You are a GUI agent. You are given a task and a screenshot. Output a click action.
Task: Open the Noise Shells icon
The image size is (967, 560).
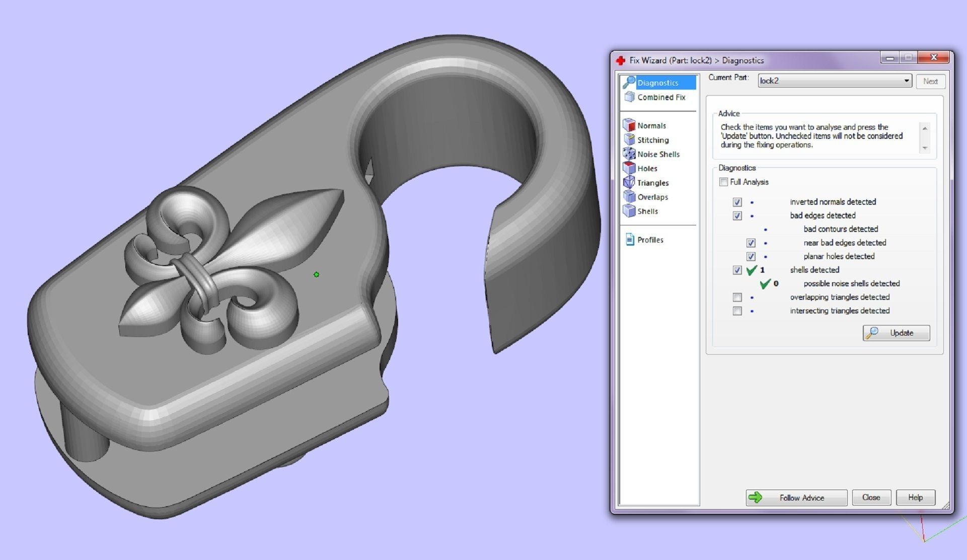pyautogui.click(x=629, y=154)
